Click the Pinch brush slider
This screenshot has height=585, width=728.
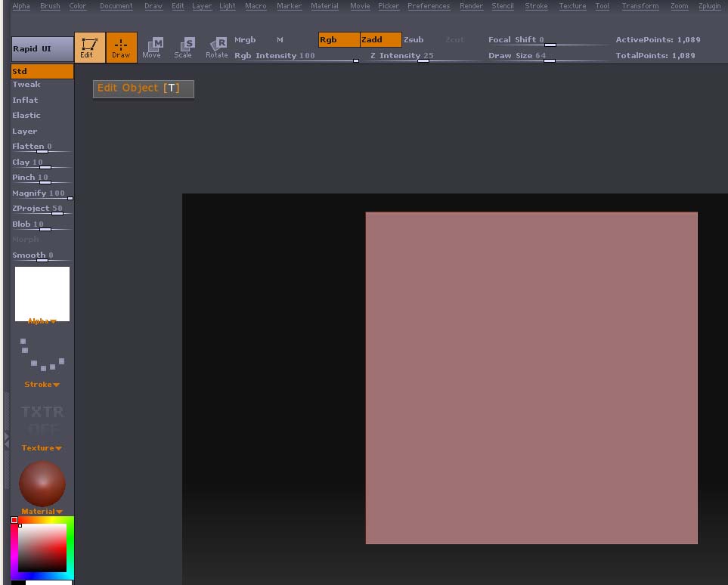click(42, 178)
